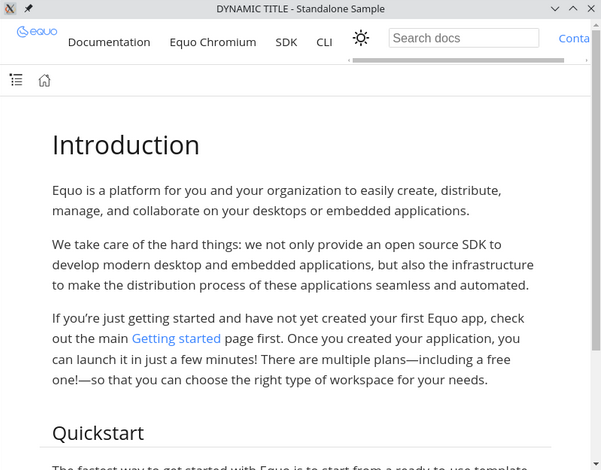Viewport: 602px width, 473px height.
Task: Go to docs home via house icon
Action: [44, 80]
